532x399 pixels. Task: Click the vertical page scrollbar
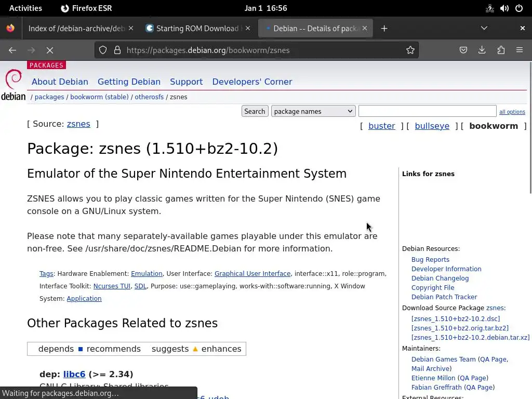530,128
